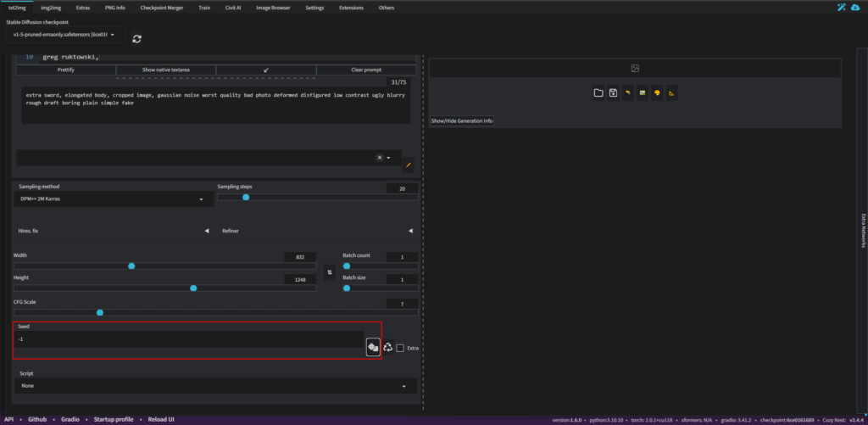
Task: Open the Stable Diffusion checkpoint dropdown
Action: click(x=65, y=36)
